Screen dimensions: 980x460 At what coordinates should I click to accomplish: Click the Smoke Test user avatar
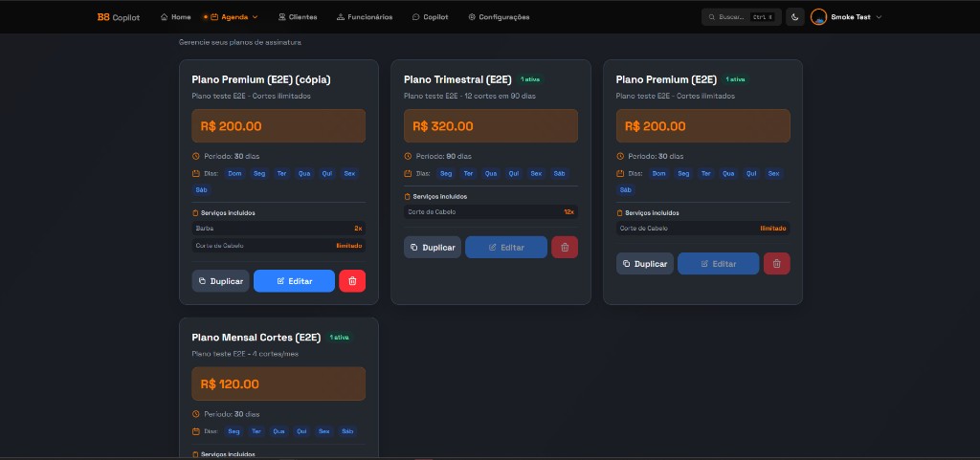(818, 17)
